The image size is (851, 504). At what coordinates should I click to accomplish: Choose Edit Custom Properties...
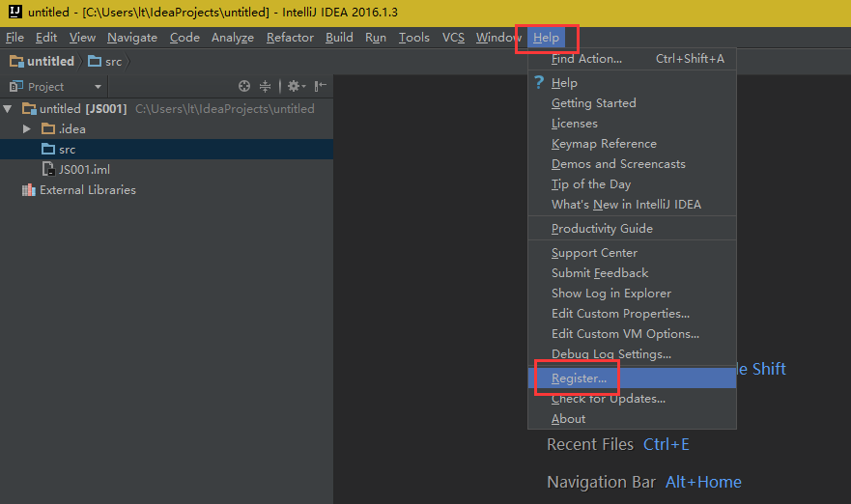tap(633, 314)
